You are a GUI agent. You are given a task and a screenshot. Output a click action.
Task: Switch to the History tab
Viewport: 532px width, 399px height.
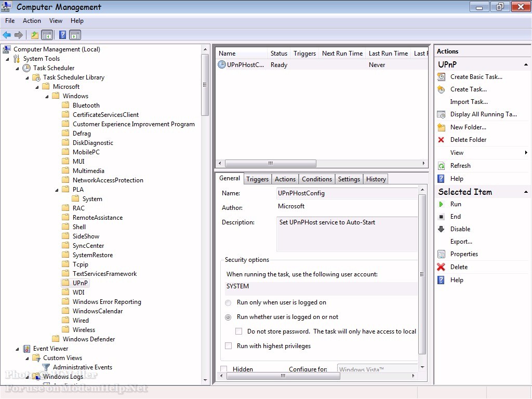point(376,179)
